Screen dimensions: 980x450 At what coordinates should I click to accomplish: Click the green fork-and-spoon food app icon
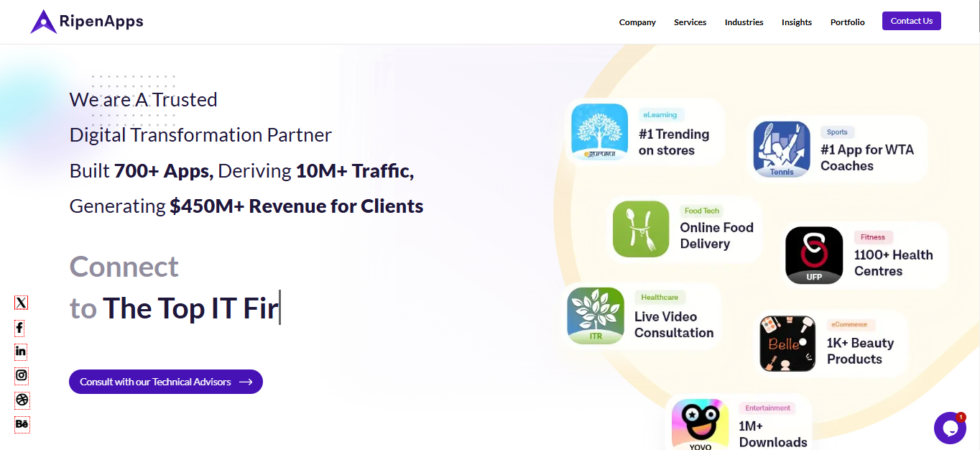641,229
